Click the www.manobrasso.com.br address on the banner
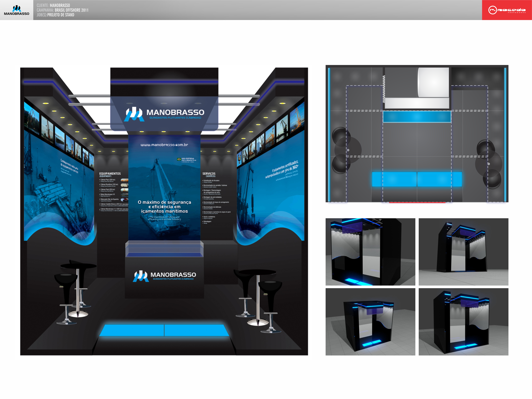Viewport: 532px width, 399px height. (x=164, y=145)
